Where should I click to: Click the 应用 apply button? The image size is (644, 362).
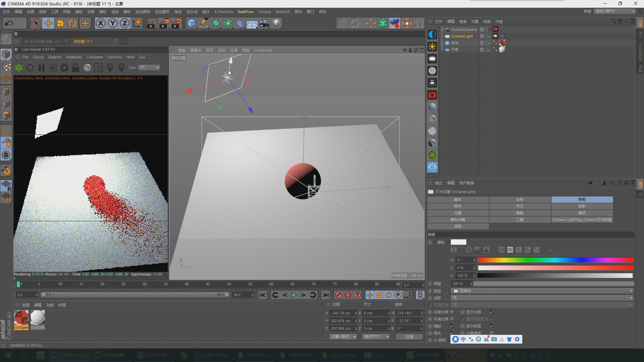[409, 337]
